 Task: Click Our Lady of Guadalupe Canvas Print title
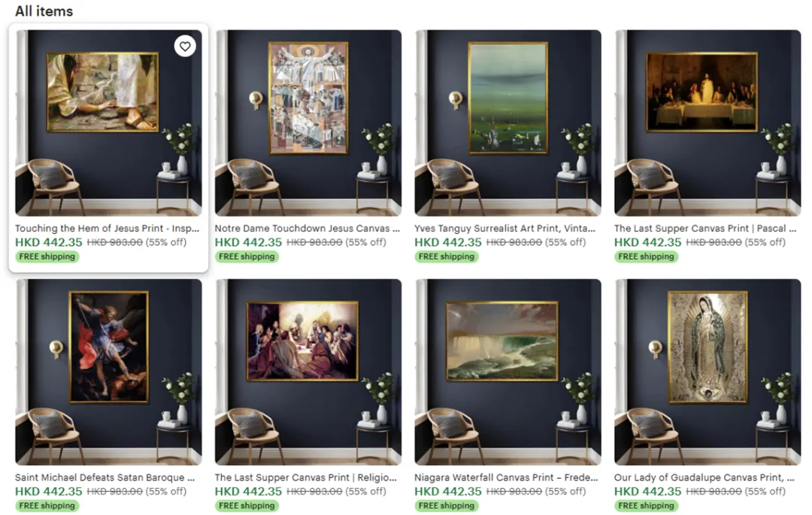click(x=704, y=477)
